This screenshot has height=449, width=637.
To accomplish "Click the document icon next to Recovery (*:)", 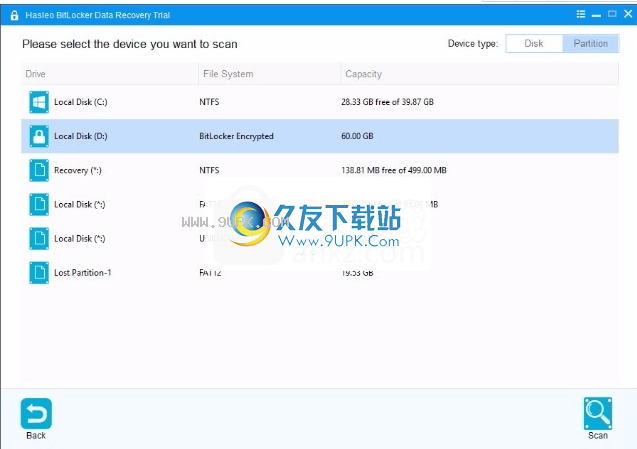I will pyautogui.click(x=39, y=170).
